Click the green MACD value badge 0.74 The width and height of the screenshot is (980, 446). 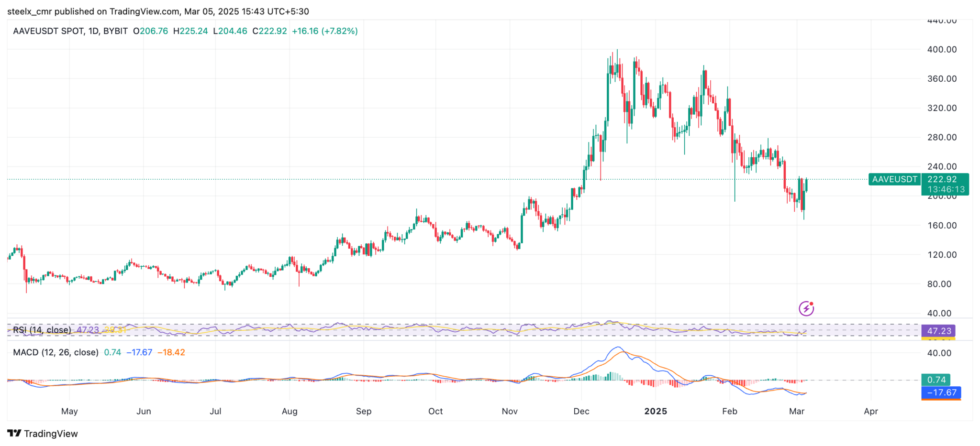click(x=935, y=379)
